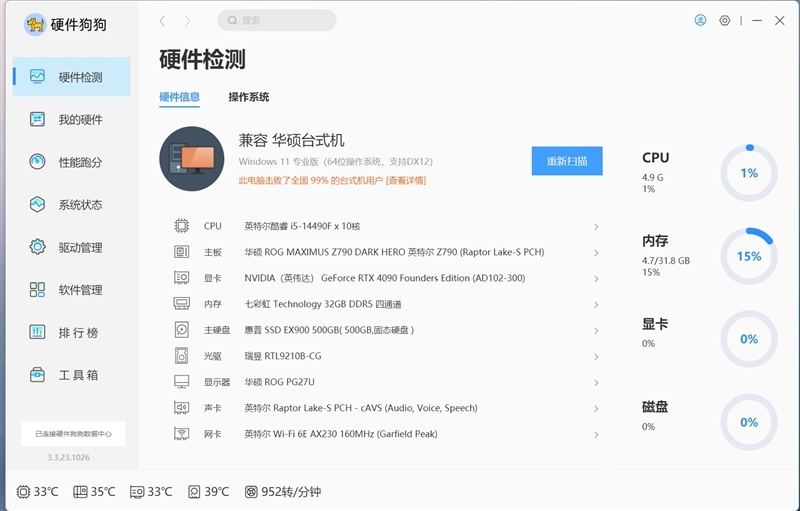This screenshot has width=800, height=511.
Task: Expand the 主硬盘 SSD EX900 row chevron
Action: pos(596,330)
